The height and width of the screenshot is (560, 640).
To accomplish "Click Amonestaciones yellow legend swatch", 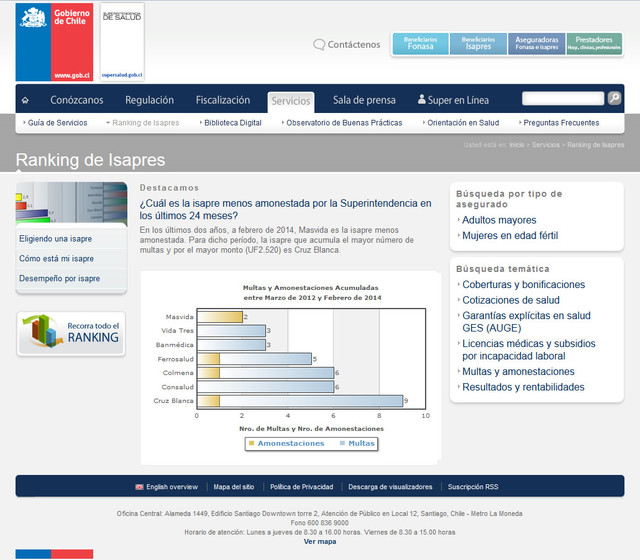I will pyautogui.click(x=251, y=443).
